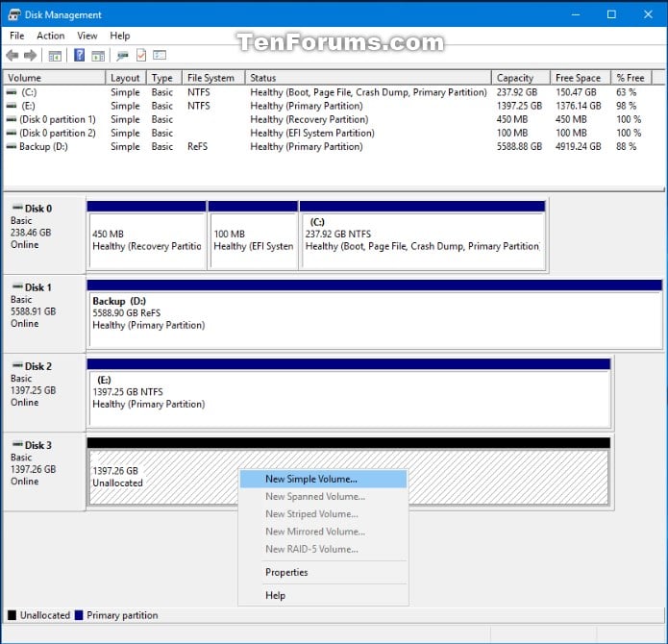Click the black Unallocated legend swatch
Image resolution: width=668 pixels, height=644 pixels.
click(12, 615)
